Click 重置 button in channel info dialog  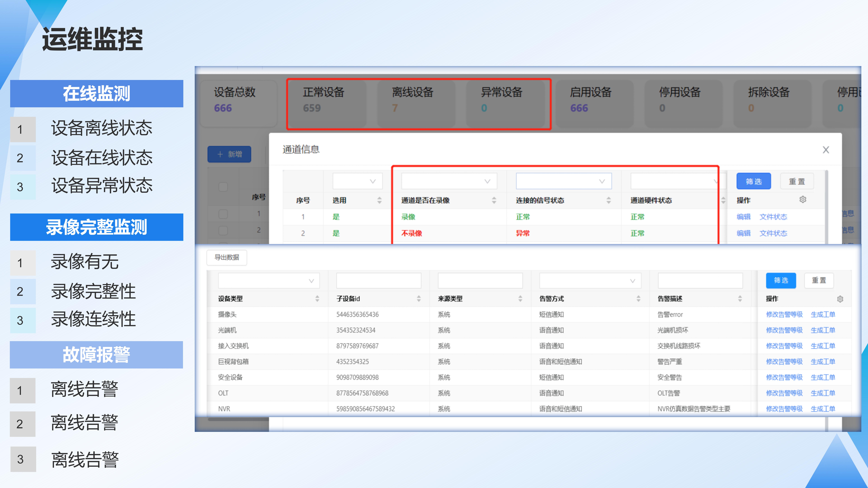tap(797, 181)
